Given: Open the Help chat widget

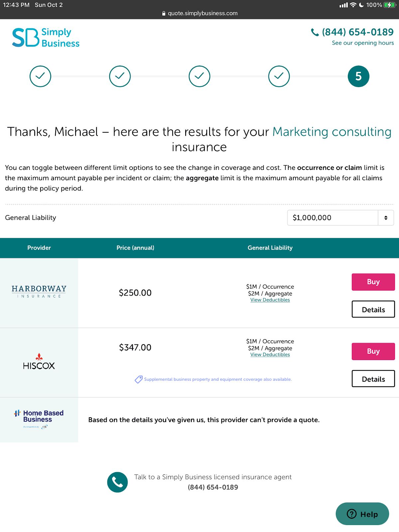Looking at the screenshot, I should pyautogui.click(x=362, y=514).
